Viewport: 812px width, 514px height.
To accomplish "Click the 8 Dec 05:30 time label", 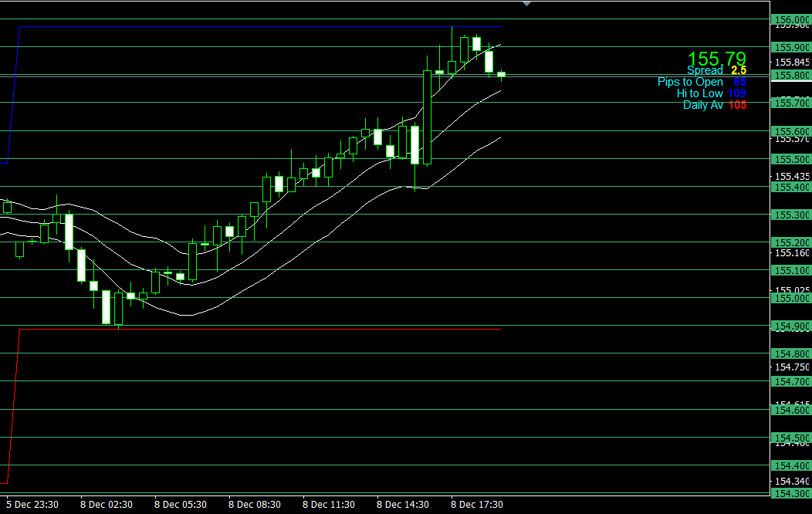I will [181, 505].
